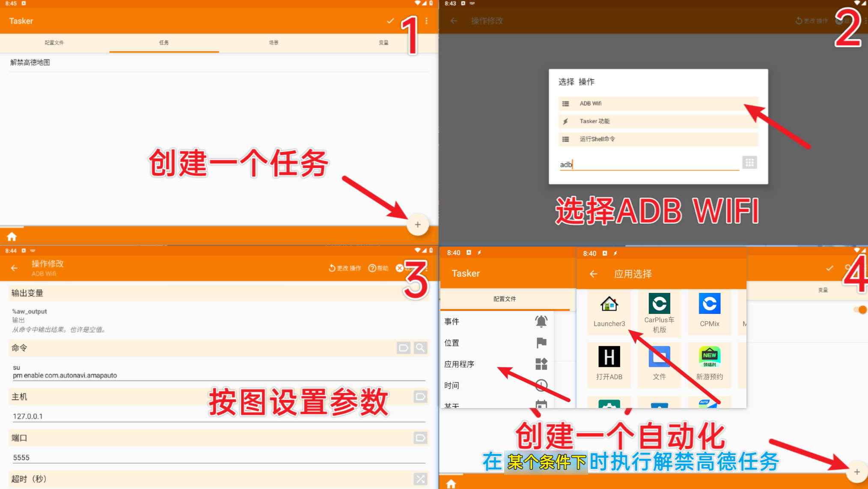Go back from the 应用选择 screen

coord(593,274)
